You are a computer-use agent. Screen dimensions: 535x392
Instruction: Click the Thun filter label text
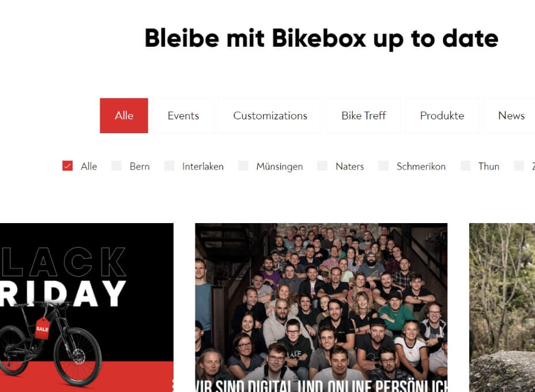(489, 167)
